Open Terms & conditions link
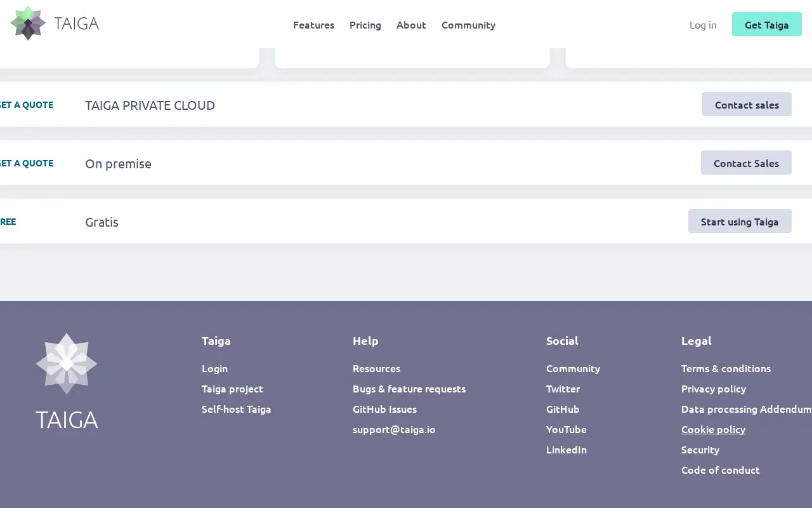This screenshot has width=812, height=508. (726, 368)
